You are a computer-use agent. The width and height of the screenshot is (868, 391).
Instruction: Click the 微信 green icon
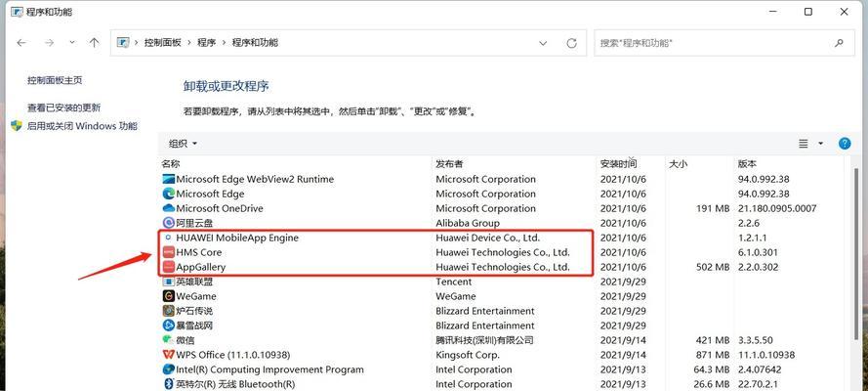168,340
